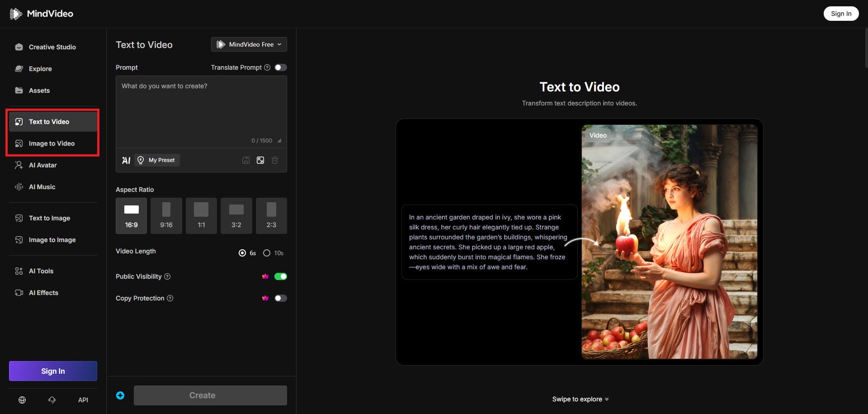The height and width of the screenshot is (414, 868).
Task: Open AI Effects section
Action: 53,293
